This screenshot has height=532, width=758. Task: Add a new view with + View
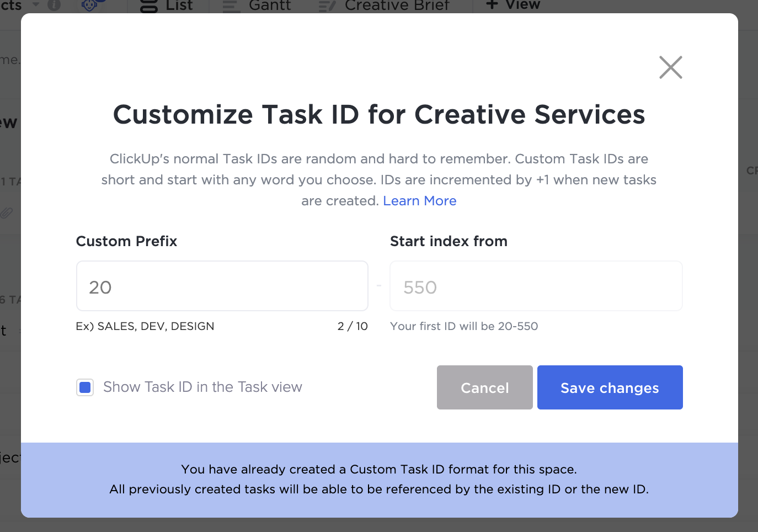(x=513, y=6)
